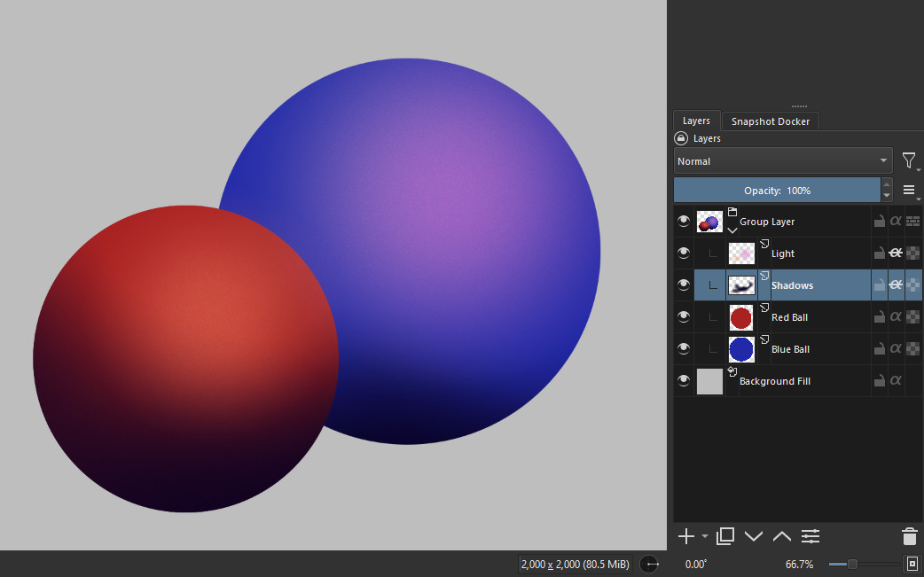924x577 pixels.
Task: Duplicate the layer with the duplicate icon
Action: click(x=725, y=536)
